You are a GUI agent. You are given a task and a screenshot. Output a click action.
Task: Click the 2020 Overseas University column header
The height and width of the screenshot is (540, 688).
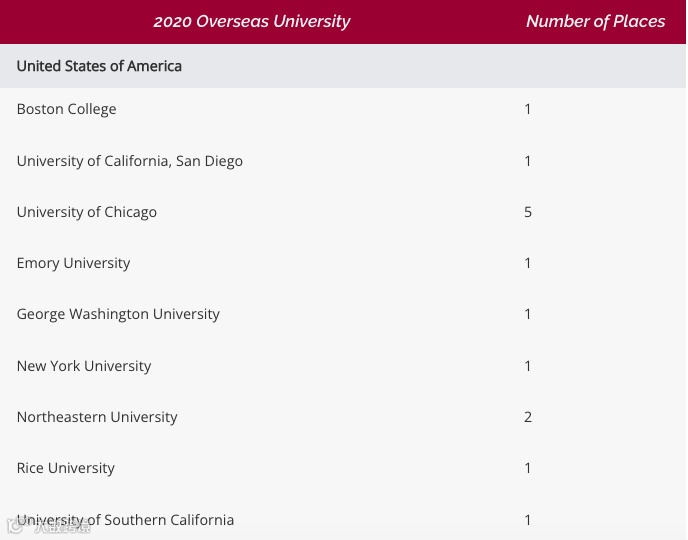[x=252, y=21]
